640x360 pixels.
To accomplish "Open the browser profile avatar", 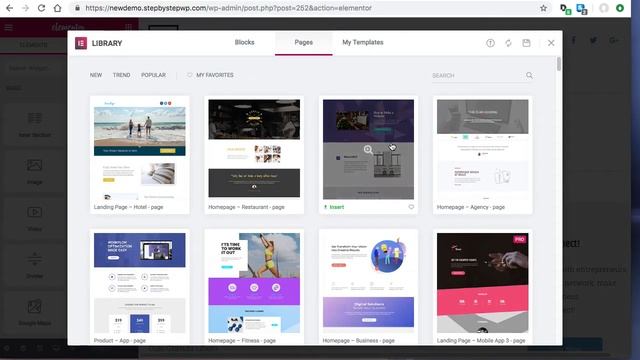I will (x=604, y=8).
